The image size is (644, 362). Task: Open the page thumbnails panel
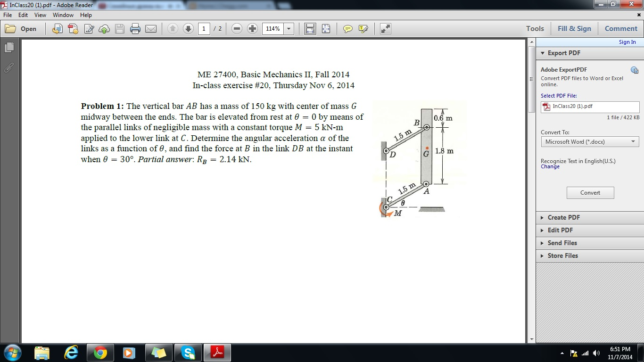[x=9, y=47]
